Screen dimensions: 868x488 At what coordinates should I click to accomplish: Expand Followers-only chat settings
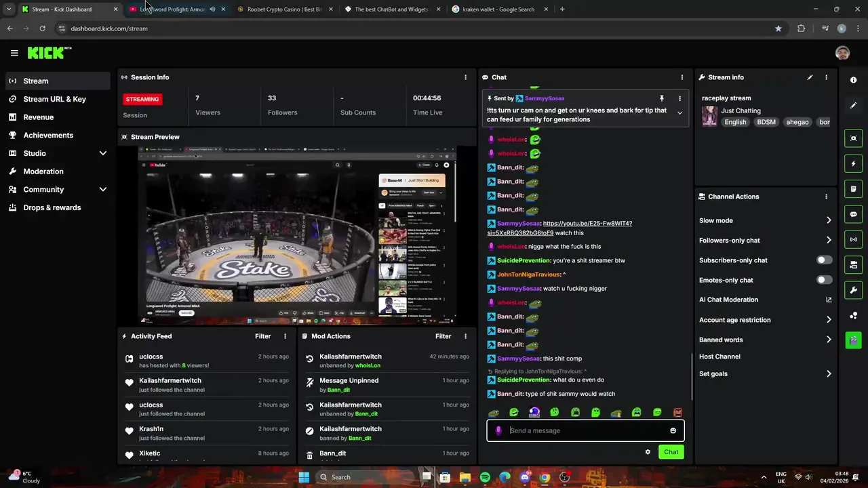click(829, 240)
